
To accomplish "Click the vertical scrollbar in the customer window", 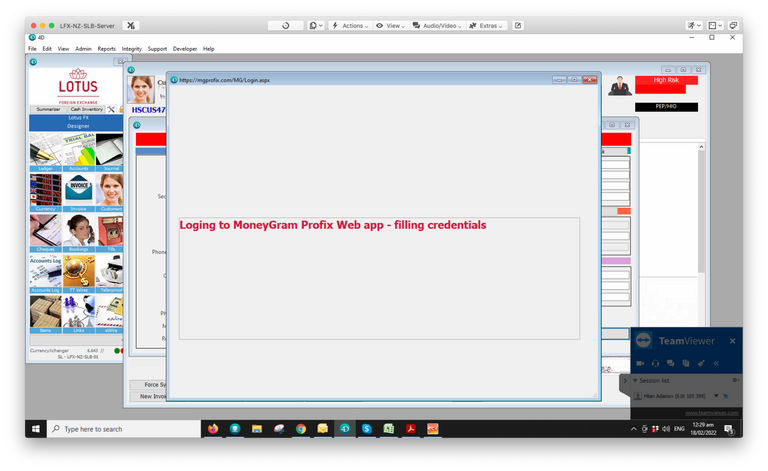I will (701, 211).
